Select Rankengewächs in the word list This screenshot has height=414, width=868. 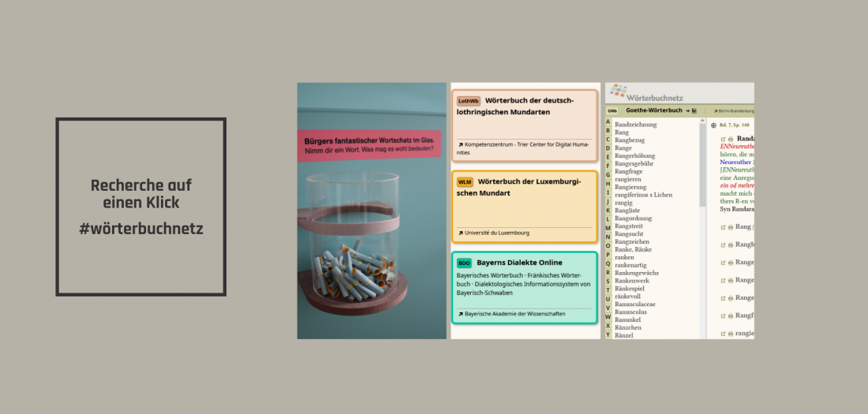637,273
